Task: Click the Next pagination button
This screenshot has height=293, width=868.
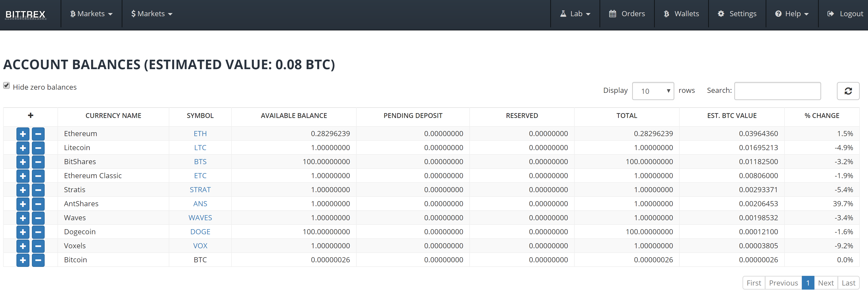Action: 826,283
